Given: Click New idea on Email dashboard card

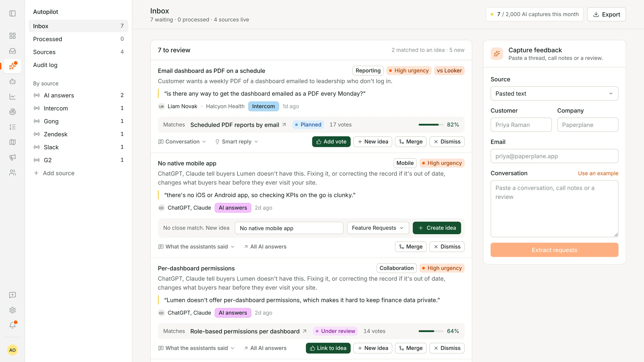Looking at the screenshot, I should tap(373, 142).
